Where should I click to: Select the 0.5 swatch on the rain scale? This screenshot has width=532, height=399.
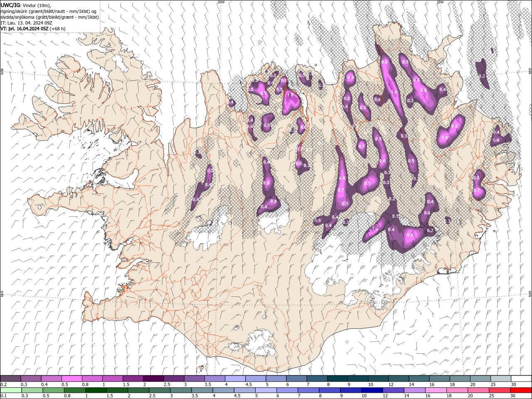pyautogui.click(x=53, y=390)
